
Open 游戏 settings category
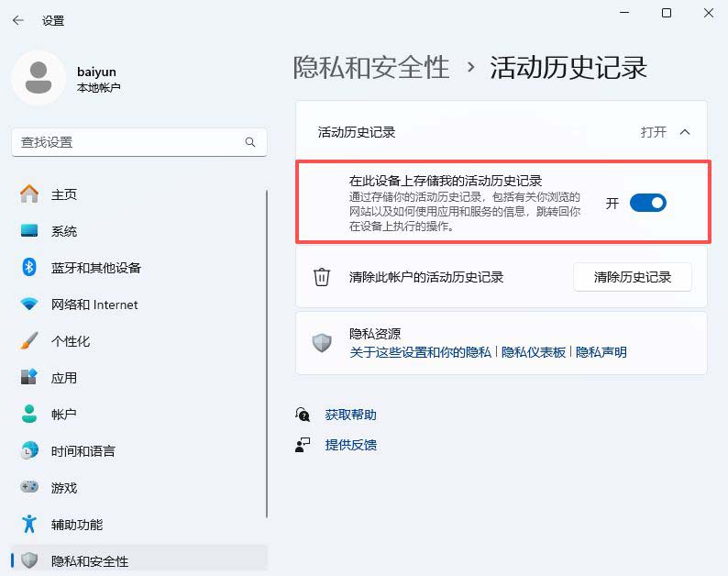pyautogui.click(x=138, y=487)
